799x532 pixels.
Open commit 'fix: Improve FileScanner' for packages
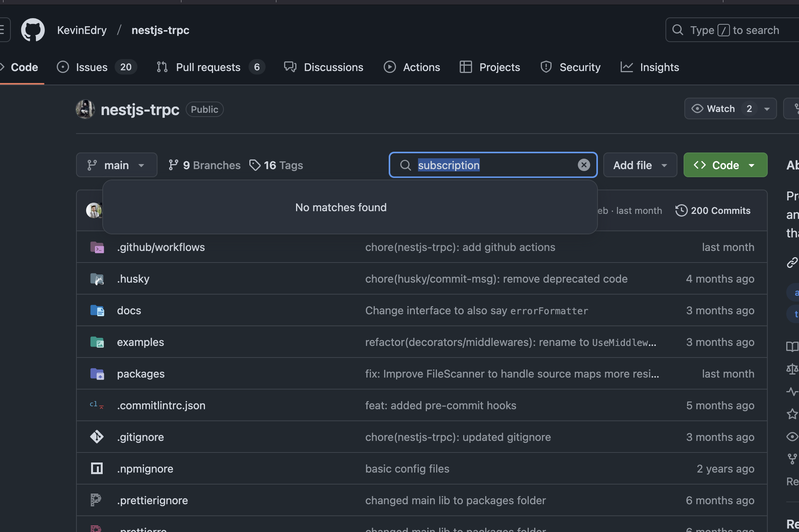click(512, 374)
